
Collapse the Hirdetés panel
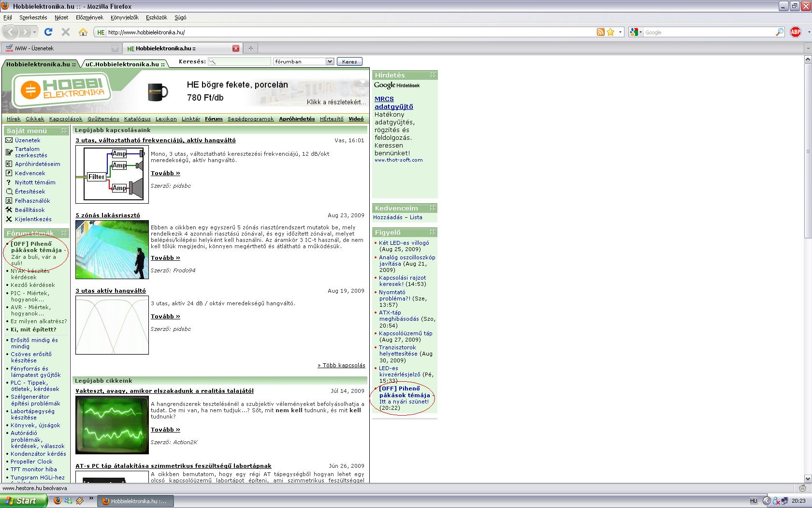click(x=433, y=75)
